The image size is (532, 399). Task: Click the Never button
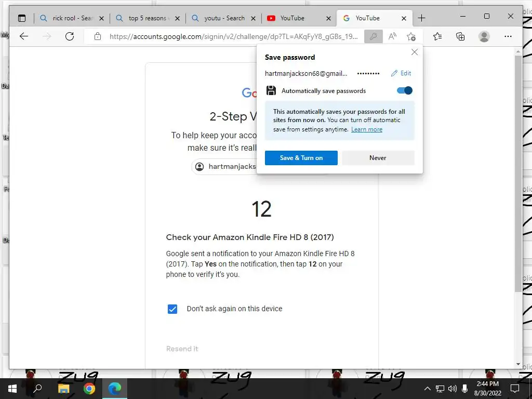[x=378, y=158]
